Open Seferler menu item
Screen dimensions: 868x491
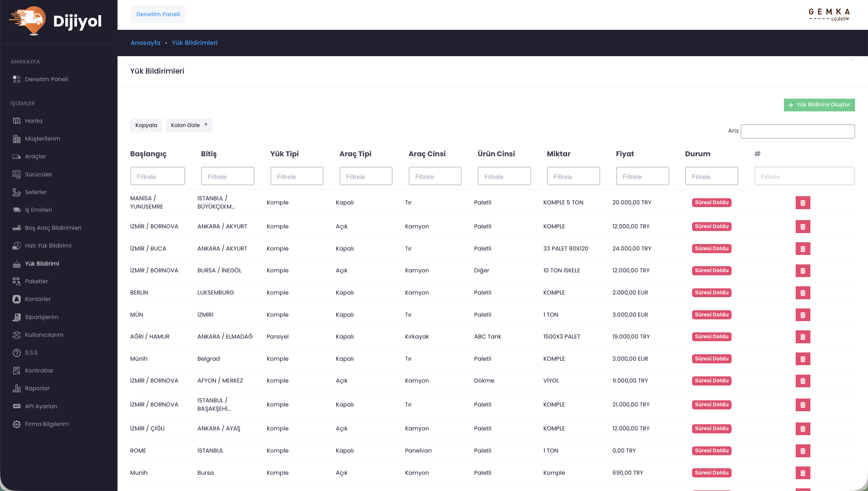[x=36, y=192]
